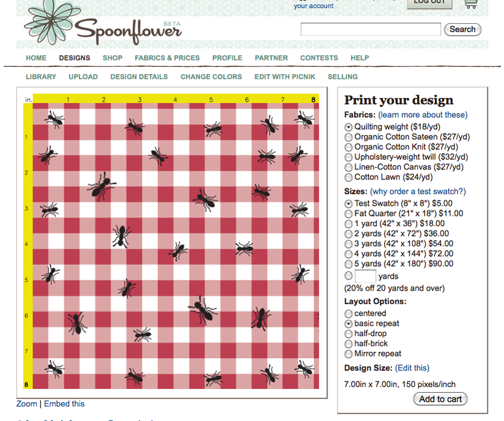Choose Upholstery-weight twill fabric
This screenshot has width=504, height=421.
pos(348,157)
